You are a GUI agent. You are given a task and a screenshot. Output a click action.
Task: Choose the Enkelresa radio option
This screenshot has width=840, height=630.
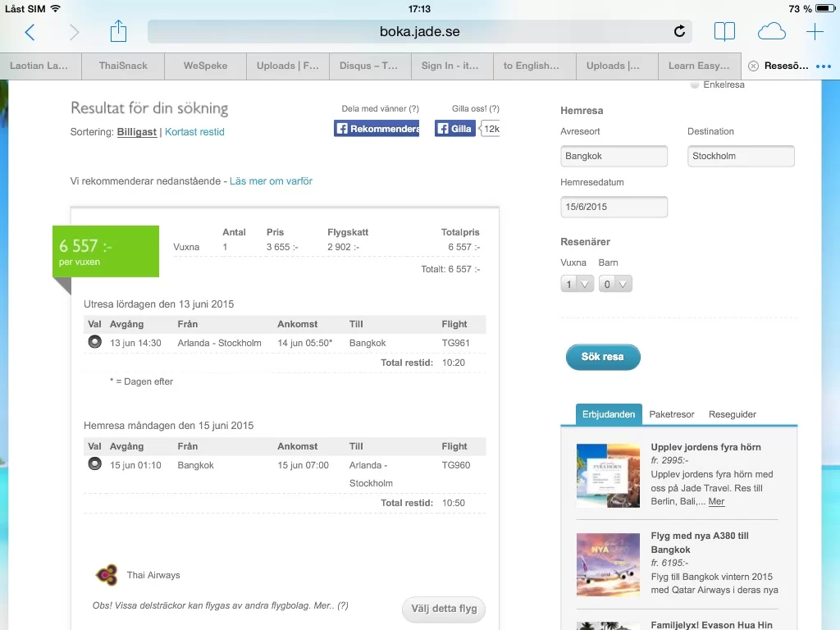click(696, 84)
